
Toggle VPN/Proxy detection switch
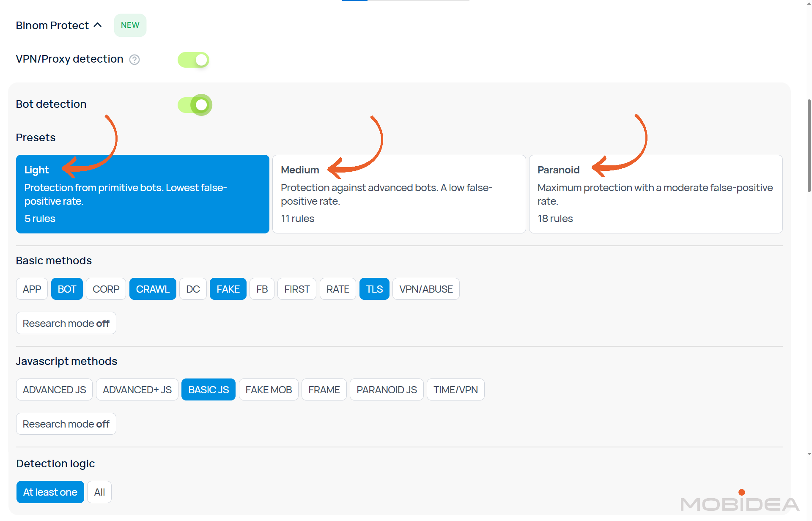[x=193, y=60]
